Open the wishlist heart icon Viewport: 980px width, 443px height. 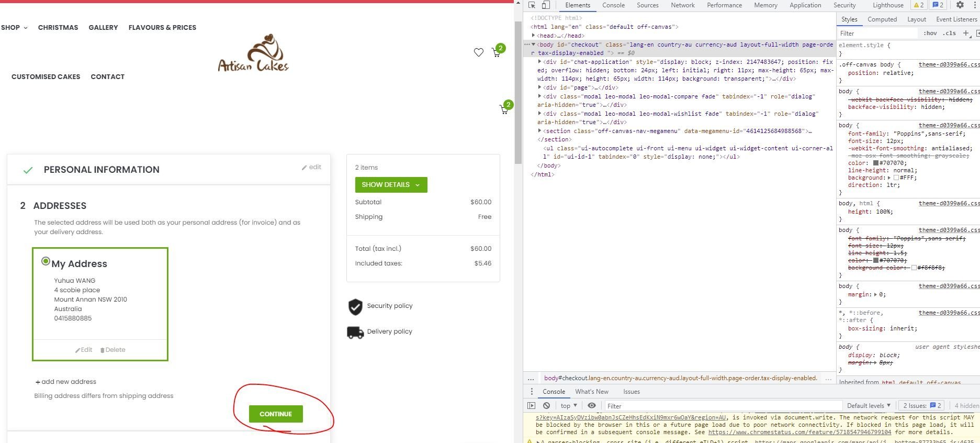[478, 52]
